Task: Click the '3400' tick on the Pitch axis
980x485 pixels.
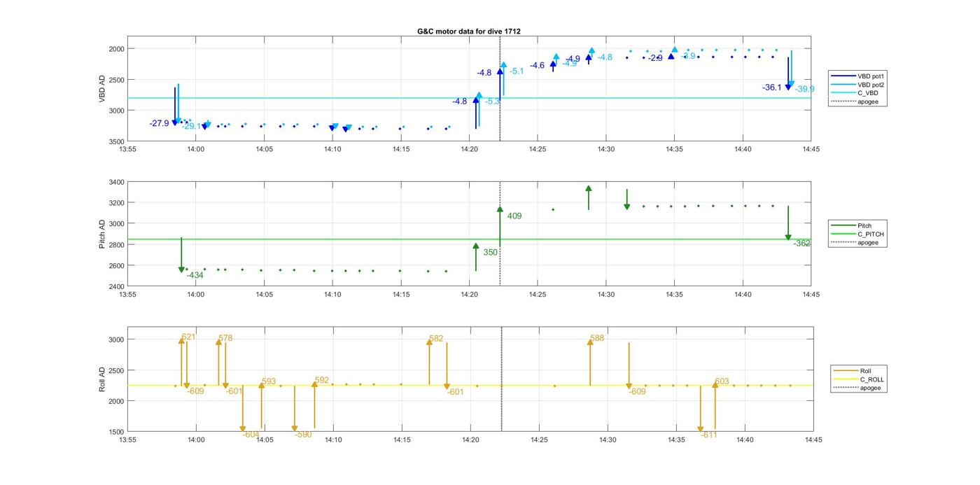Action: tap(116, 182)
